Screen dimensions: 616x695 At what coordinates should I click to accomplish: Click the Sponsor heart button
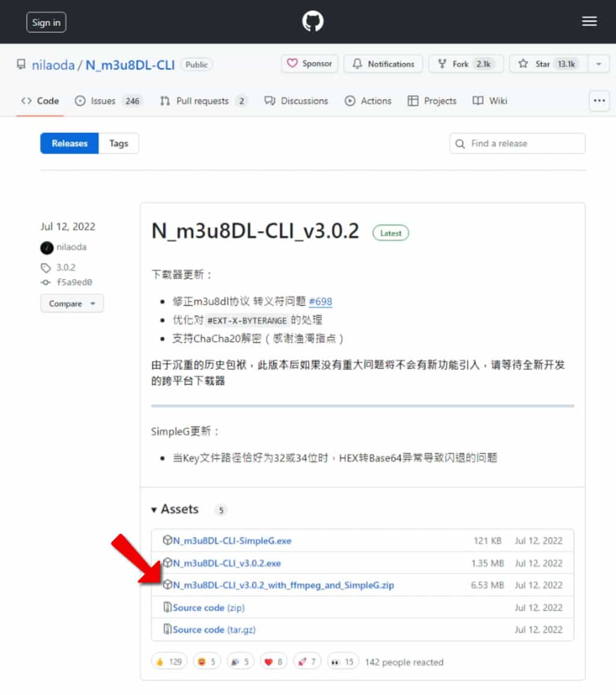tap(309, 64)
